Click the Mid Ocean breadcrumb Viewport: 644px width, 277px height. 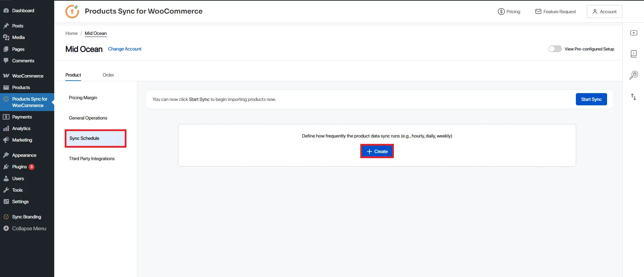click(x=96, y=33)
